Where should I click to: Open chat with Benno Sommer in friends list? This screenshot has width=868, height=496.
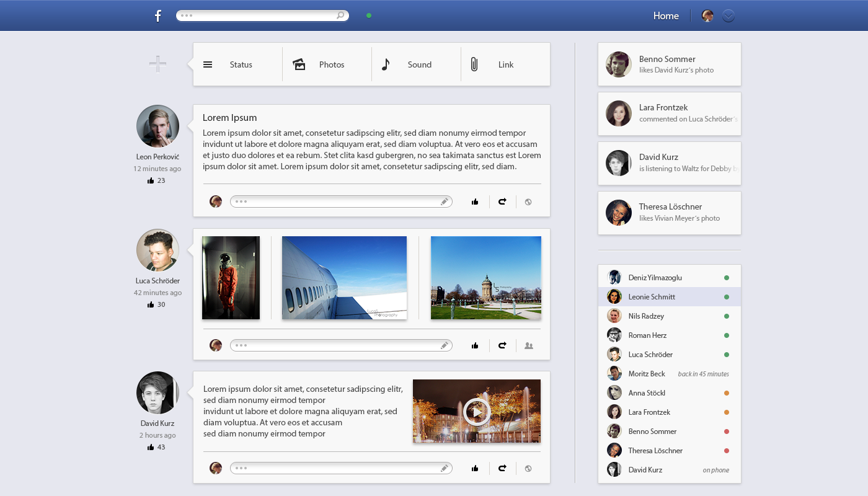[669, 432]
